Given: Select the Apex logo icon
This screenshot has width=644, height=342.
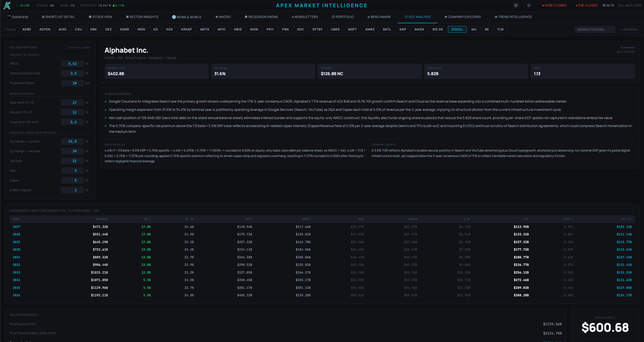Looking at the screenshot, I should (7, 5).
